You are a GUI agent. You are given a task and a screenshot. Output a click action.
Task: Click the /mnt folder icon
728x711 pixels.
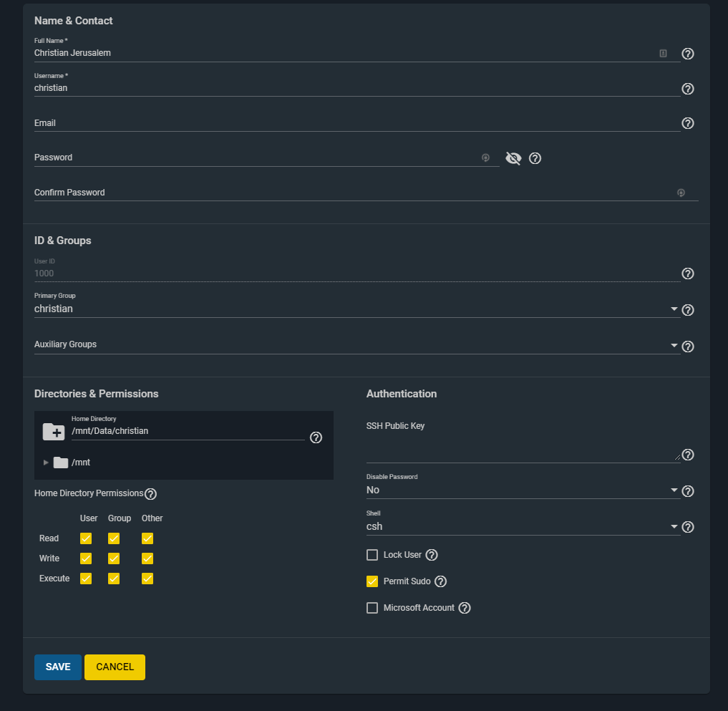click(x=60, y=463)
